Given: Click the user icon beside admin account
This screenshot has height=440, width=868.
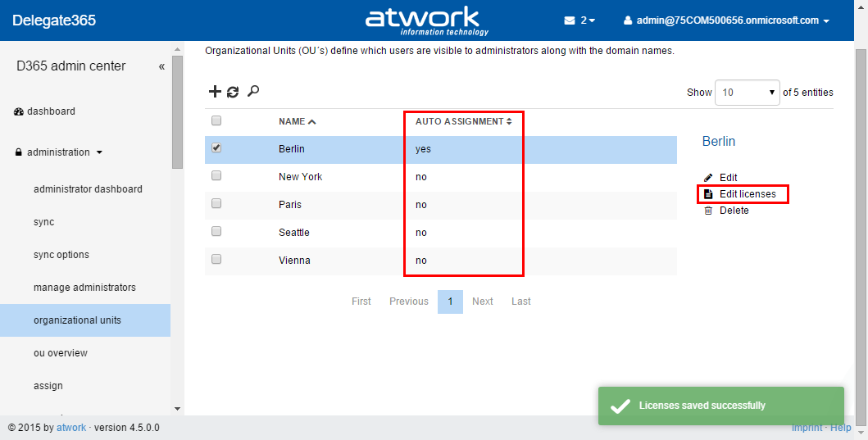Looking at the screenshot, I should (x=628, y=20).
